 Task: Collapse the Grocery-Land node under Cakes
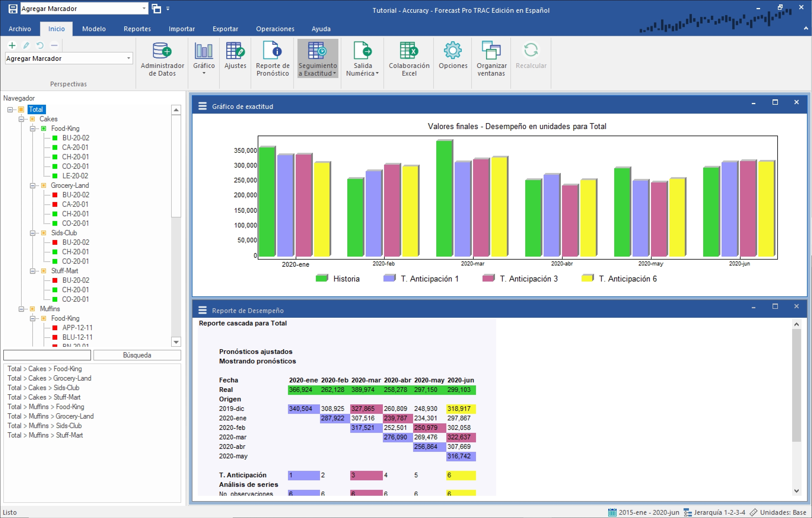pos(32,185)
